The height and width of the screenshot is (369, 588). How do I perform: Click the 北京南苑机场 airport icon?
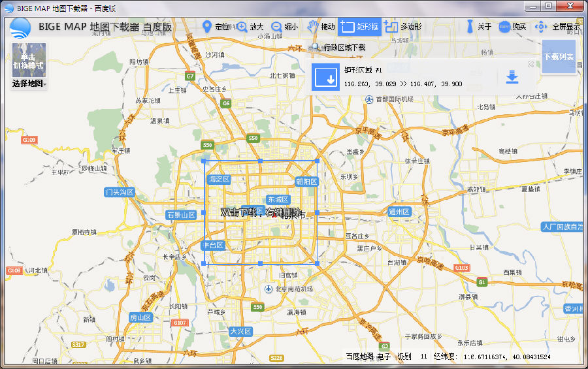click(x=269, y=289)
